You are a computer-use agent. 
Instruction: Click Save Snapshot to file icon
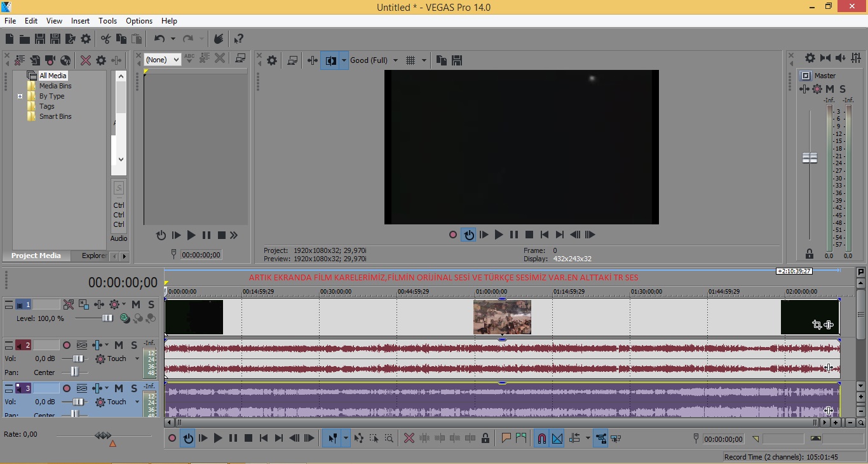point(456,60)
